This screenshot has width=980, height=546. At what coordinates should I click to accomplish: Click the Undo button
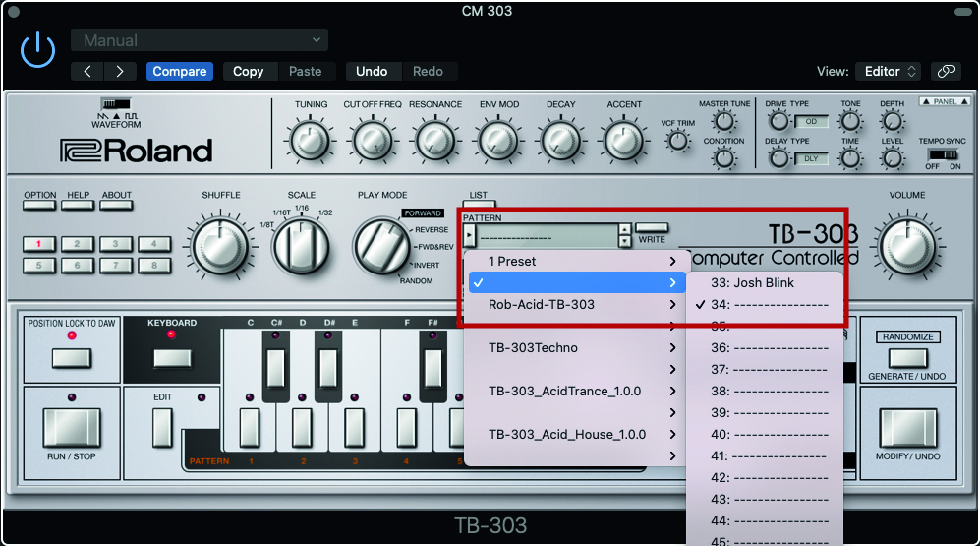pos(372,71)
